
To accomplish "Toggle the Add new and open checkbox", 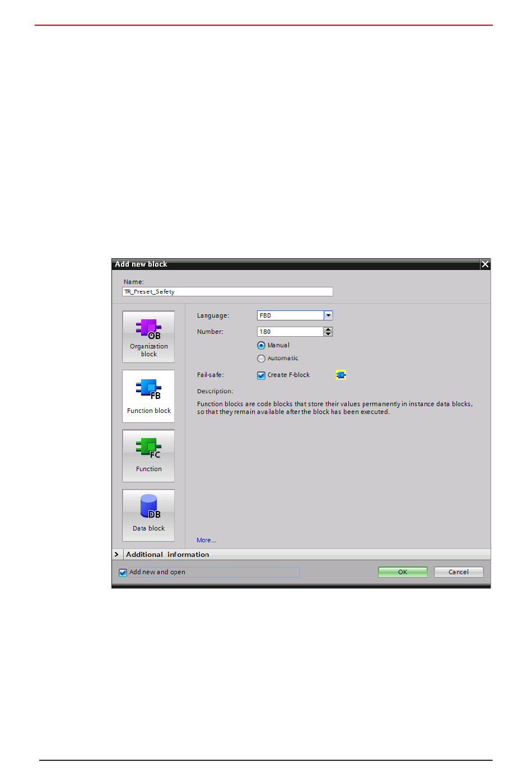I will [x=123, y=573].
